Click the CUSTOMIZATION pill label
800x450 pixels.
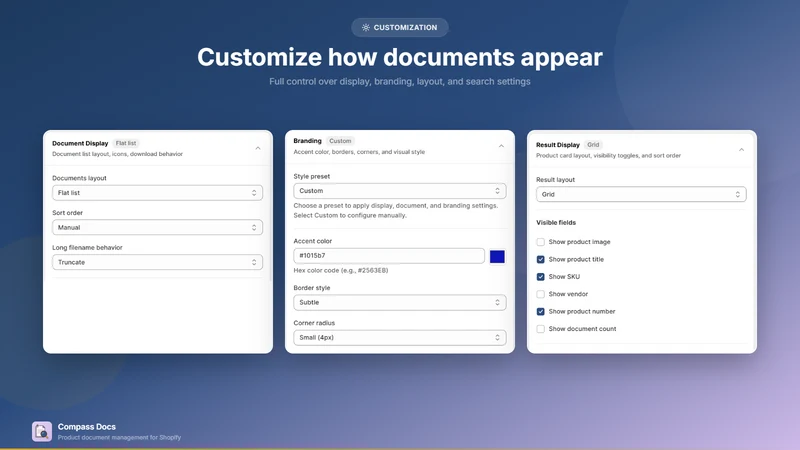pos(400,28)
